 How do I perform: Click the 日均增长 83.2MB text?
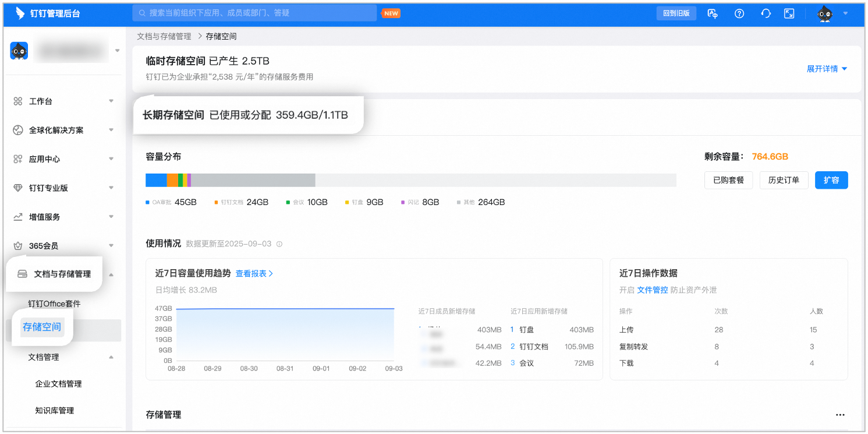186,290
